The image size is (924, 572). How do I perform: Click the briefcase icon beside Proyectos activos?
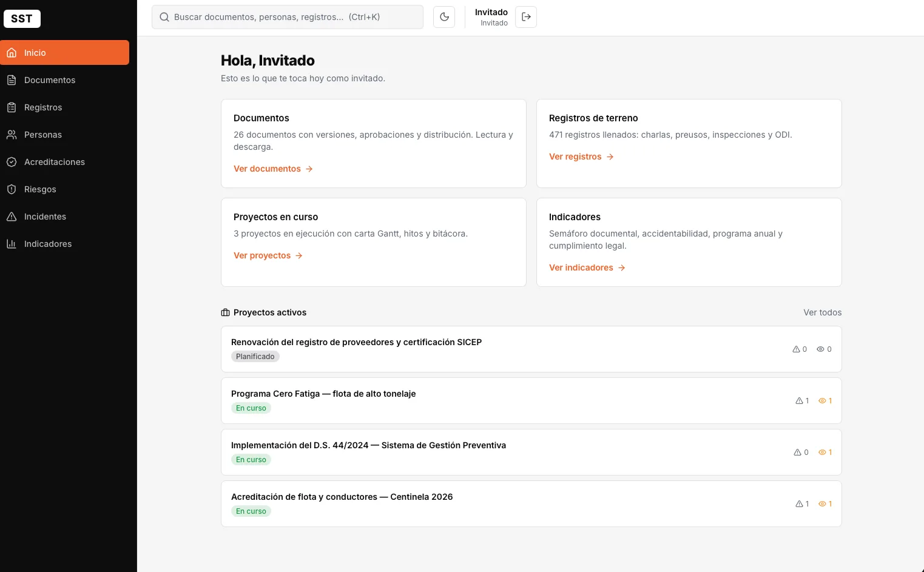click(x=226, y=312)
